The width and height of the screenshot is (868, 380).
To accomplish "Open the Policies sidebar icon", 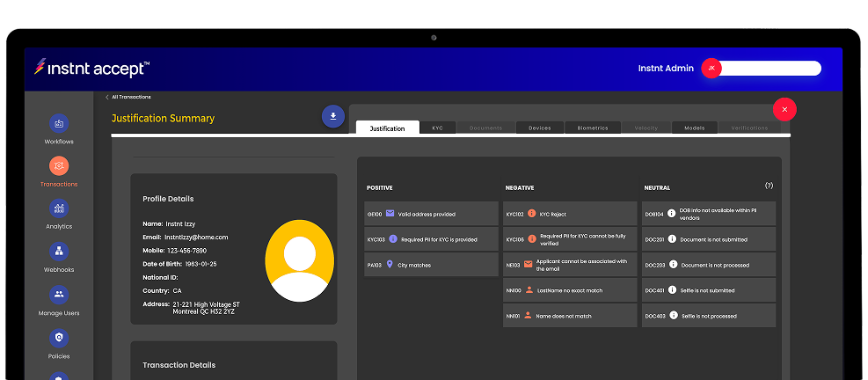I will (x=59, y=338).
